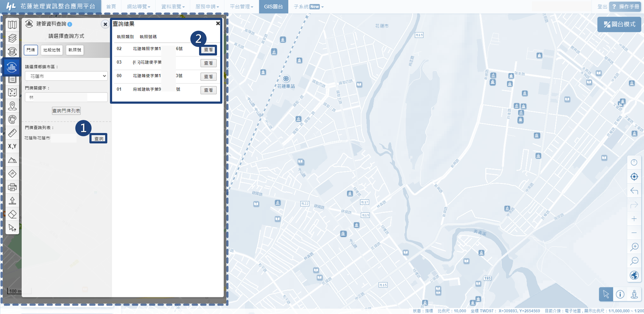Viewport: 644px width, 314px height.
Task: Click 查看 for first result row
Action: (208, 50)
